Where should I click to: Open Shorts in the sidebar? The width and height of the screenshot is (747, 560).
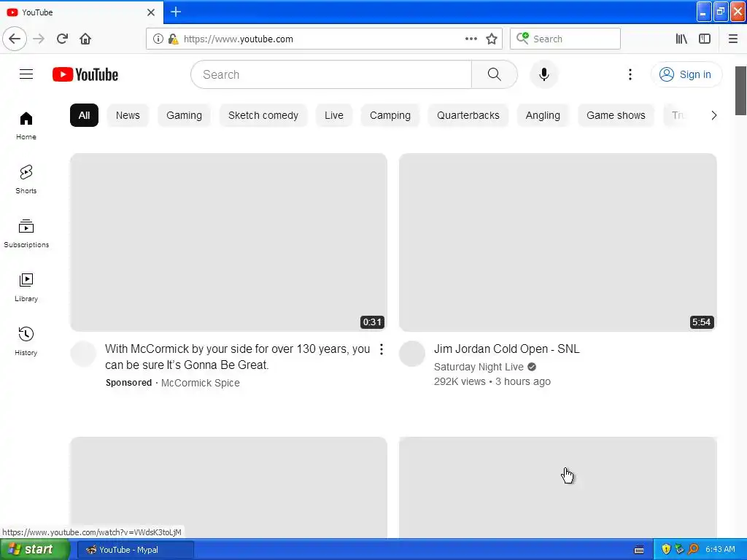[26, 179]
